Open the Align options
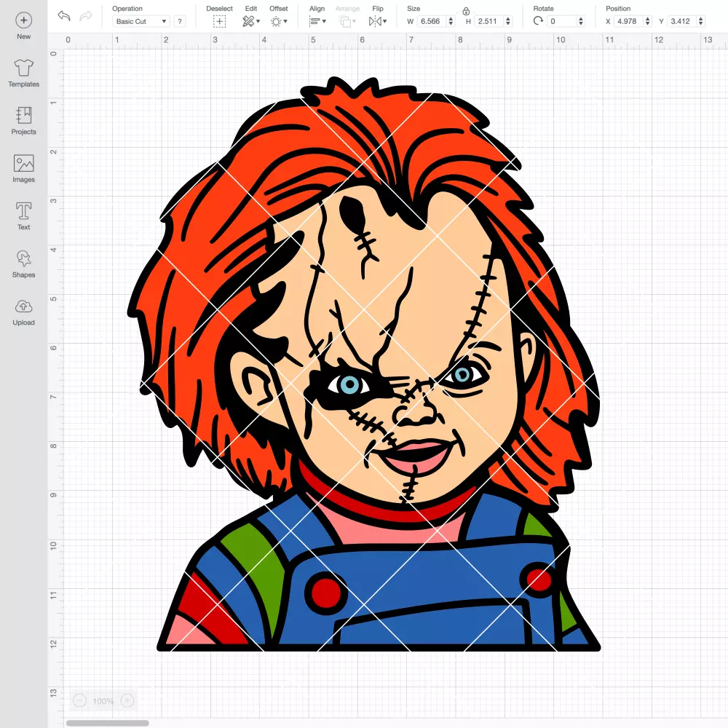This screenshot has height=728, width=728. point(317,21)
